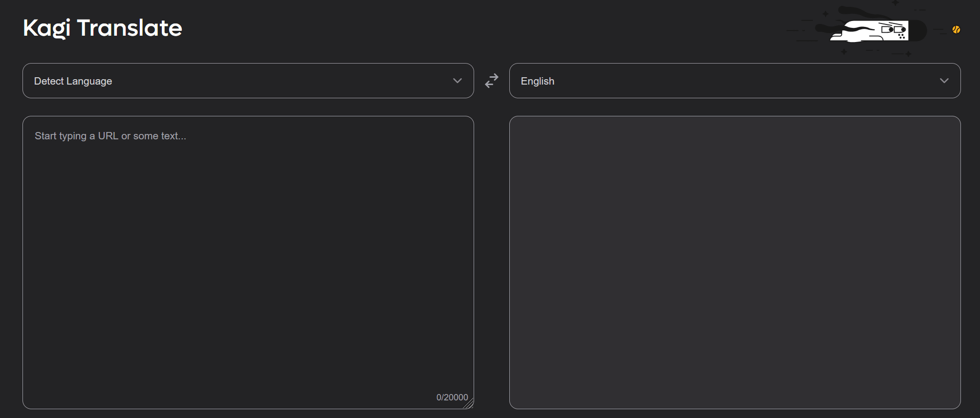Click the word 'Translate' in the header

click(x=130, y=28)
